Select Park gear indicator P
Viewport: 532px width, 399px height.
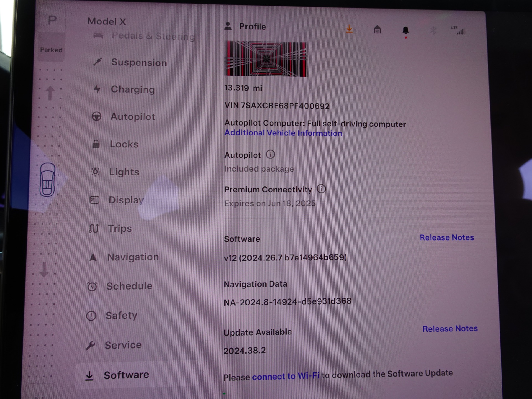click(x=52, y=20)
